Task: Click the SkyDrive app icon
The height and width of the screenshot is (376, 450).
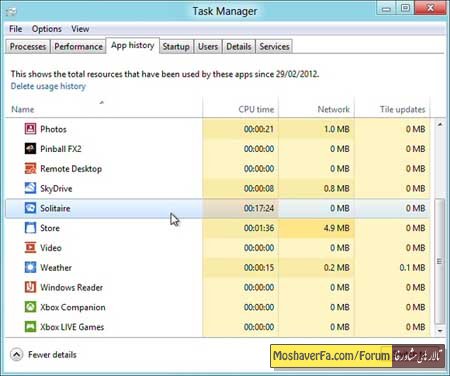Action: pyautogui.click(x=30, y=188)
